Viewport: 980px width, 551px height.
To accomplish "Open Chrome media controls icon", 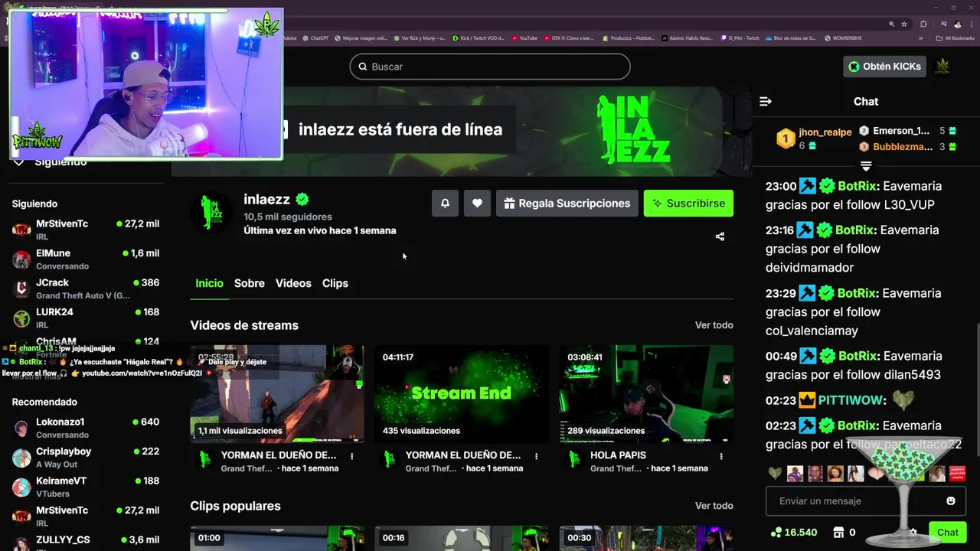I will [943, 24].
